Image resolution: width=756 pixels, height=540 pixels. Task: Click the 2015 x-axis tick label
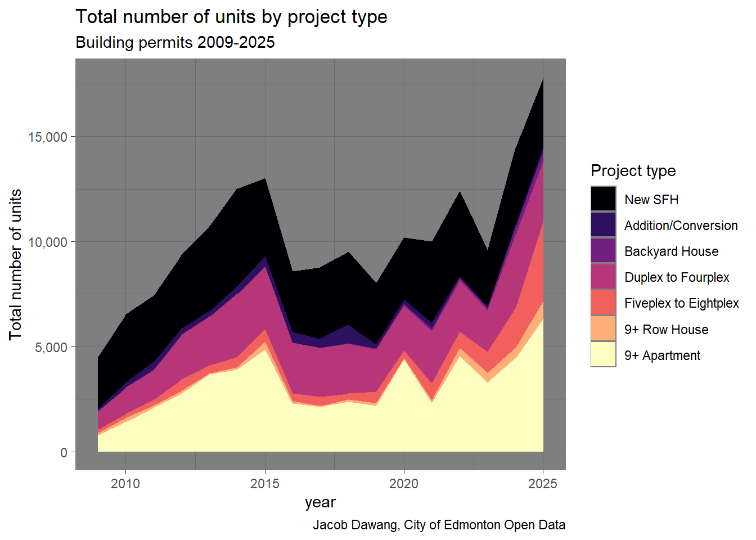coord(264,484)
